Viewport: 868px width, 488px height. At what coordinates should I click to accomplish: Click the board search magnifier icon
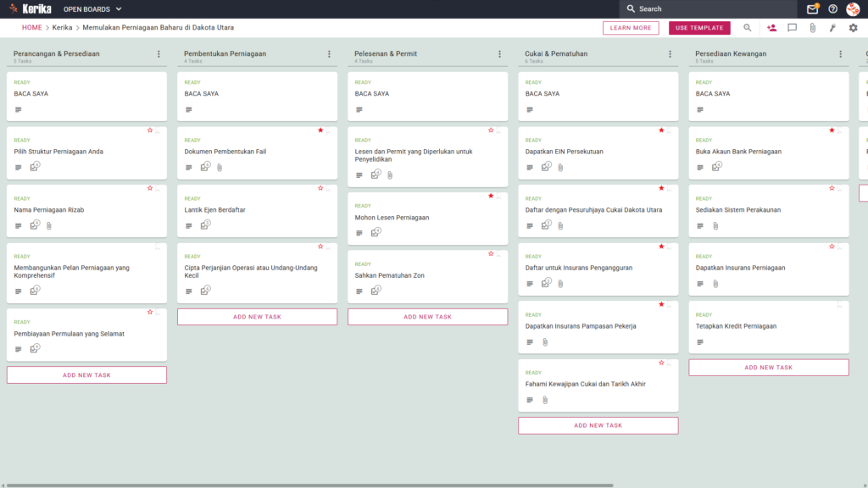pos(748,28)
